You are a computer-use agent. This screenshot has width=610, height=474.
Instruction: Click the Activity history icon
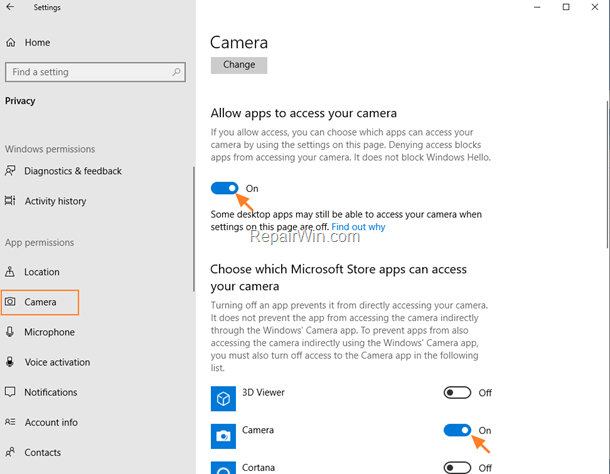point(10,201)
